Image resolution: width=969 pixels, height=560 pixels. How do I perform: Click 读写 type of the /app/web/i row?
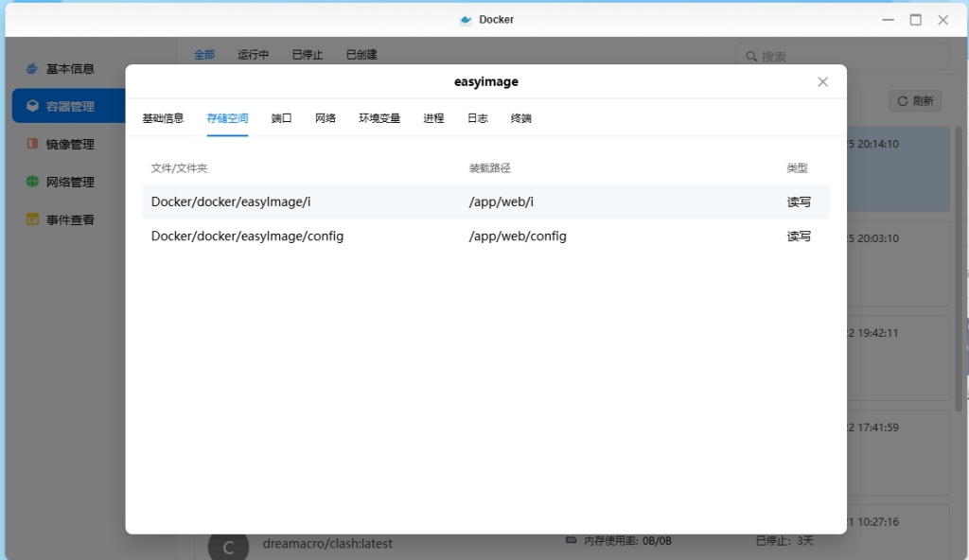coord(799,201)
